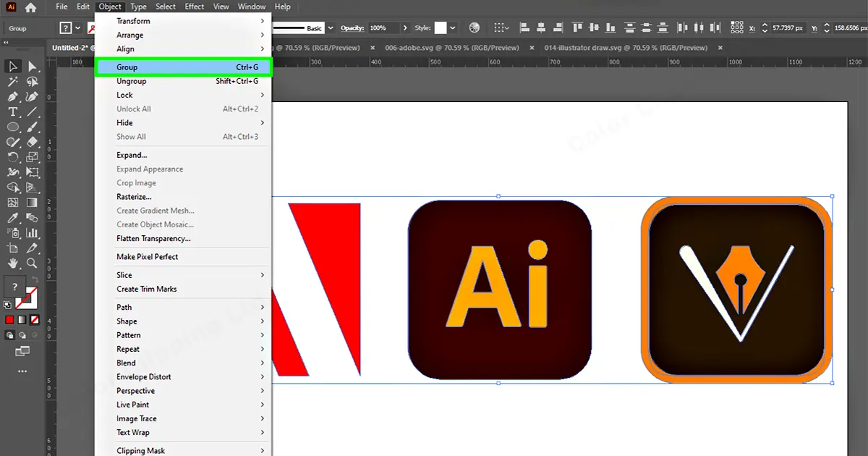Select the Mesh tool
The image size is (868, 456).
[x=13, y=203]
